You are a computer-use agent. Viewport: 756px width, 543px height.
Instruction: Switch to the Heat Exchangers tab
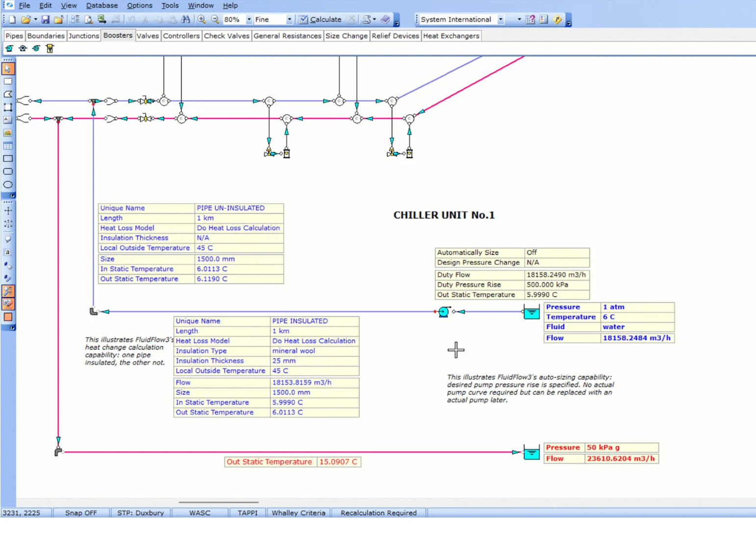click(x=451, y=36)
